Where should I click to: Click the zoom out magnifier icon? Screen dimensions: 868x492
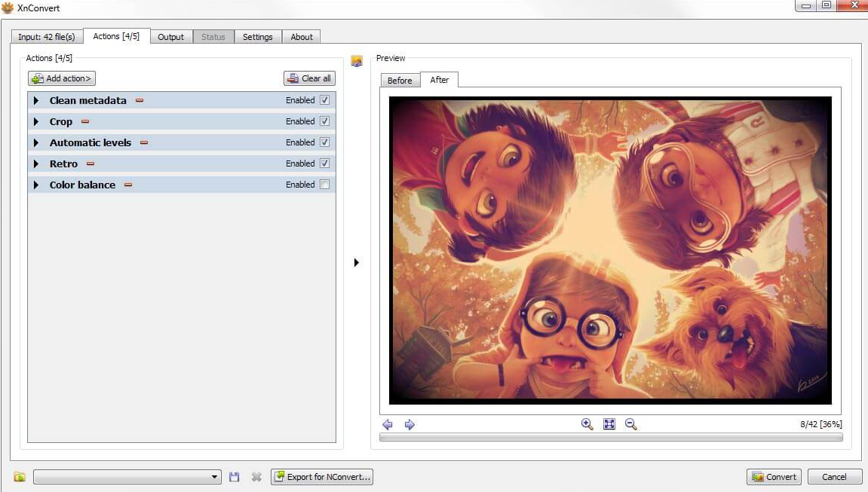click(x=631, y=424)
